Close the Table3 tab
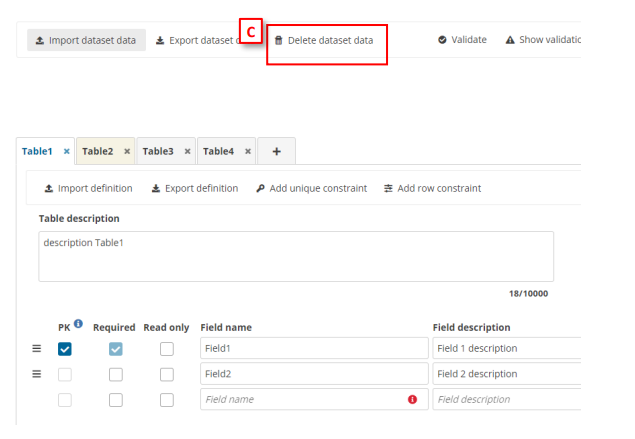Screen dimensions: 635x439 [x=188, y=152]
